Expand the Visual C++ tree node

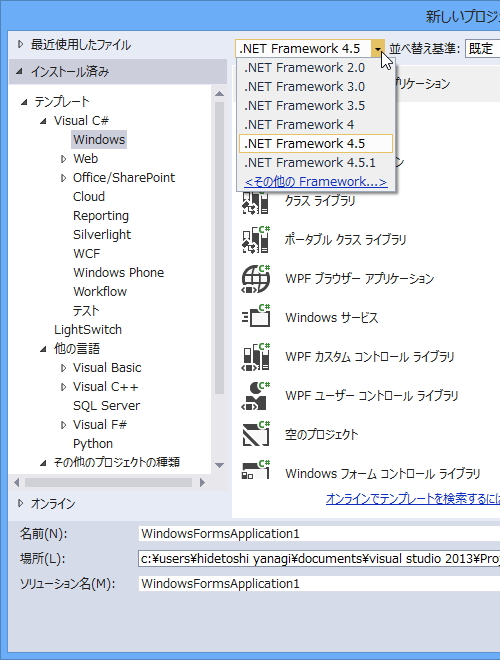64,387
